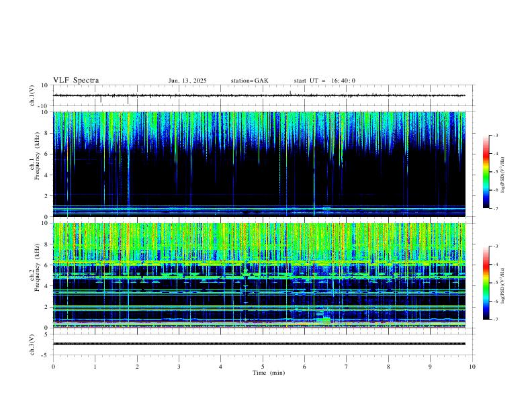The width and height of the screenshot is (532, 411).
Task: Click the "-7" tick on ch.1 color bar
Action: point(496,208)
